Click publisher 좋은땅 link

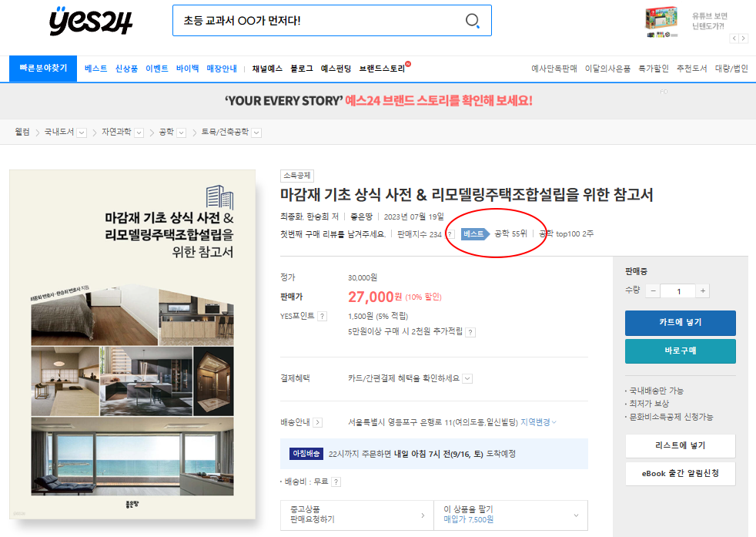pyautogui.click(x=362, y=216)
